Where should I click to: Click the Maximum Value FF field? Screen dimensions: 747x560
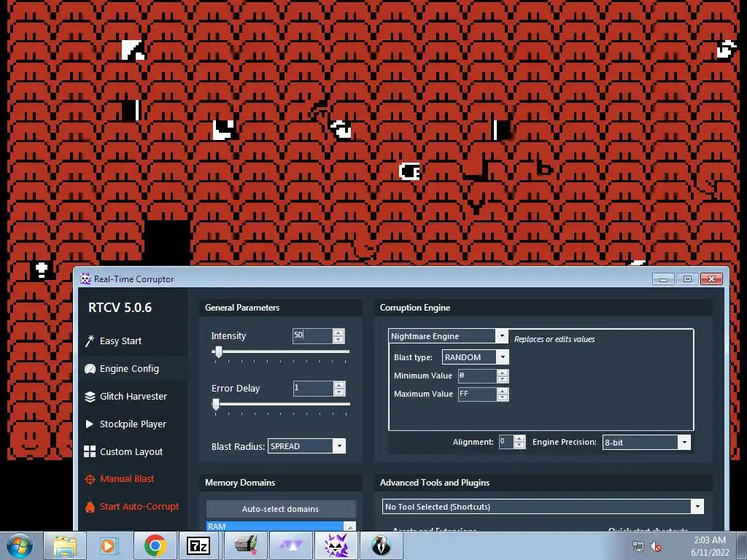[x=477, y=394]
